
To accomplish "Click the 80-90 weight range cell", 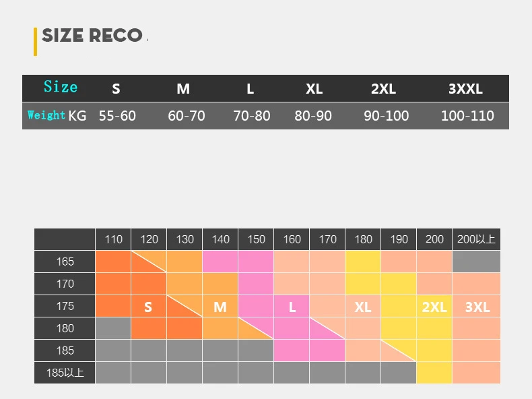I will pos(313,116).
